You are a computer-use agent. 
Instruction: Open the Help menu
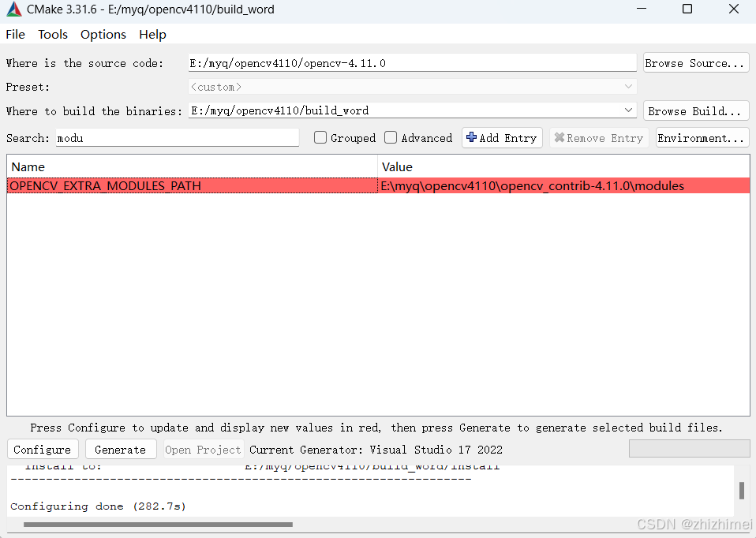(x=152, y=35)
